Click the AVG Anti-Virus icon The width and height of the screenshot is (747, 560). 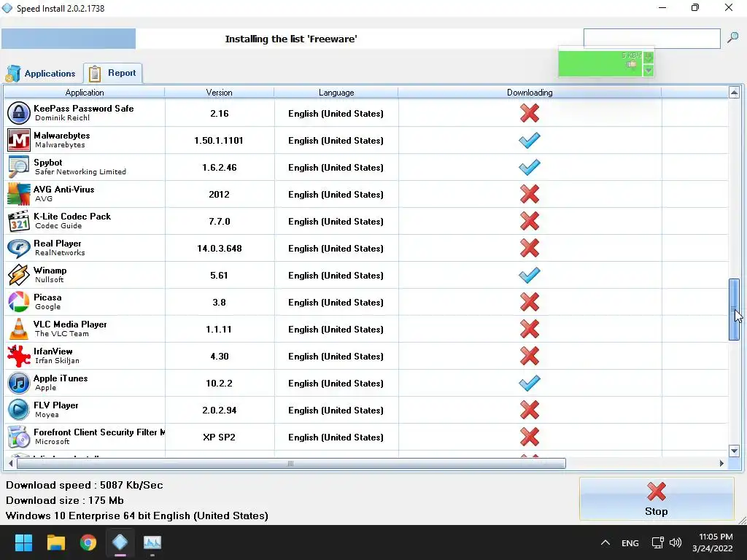18,194
